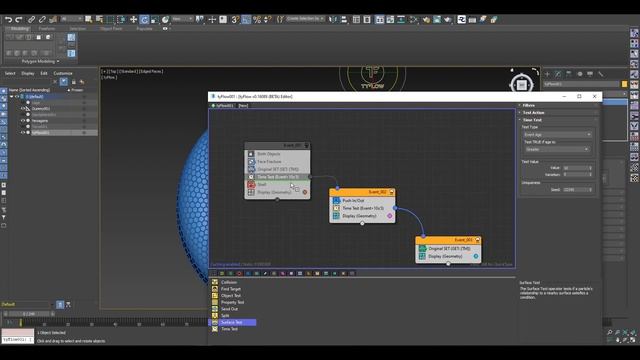Toggle visibility eye of 0 (default) layer

point(17,97)
